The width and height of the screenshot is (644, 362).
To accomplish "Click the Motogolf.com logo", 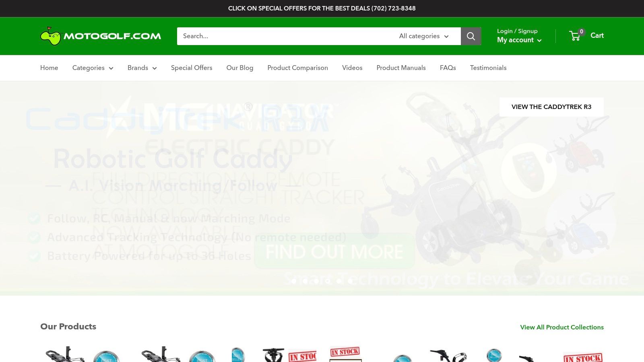I will 101,36.
